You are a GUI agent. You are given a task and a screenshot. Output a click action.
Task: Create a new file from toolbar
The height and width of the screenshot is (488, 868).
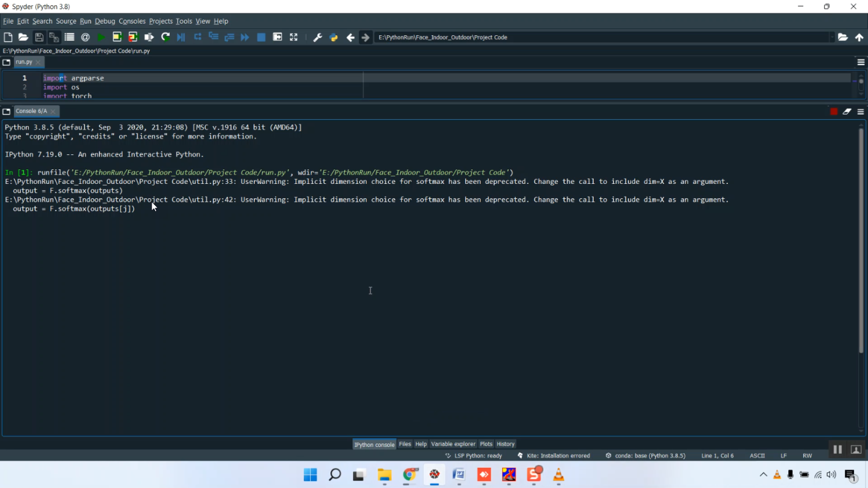point(8,37)
